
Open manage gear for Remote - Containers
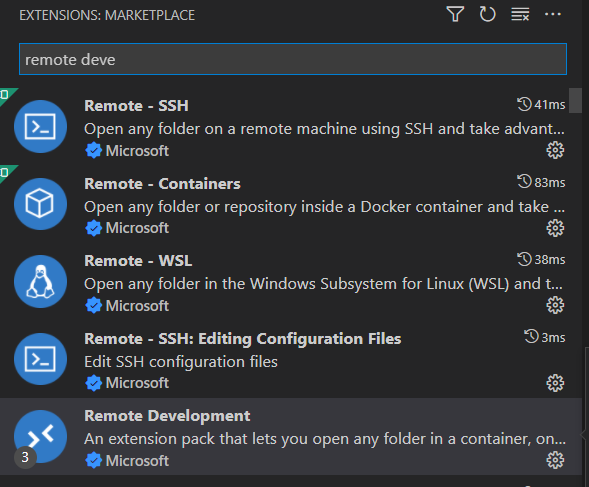(555, 228)
